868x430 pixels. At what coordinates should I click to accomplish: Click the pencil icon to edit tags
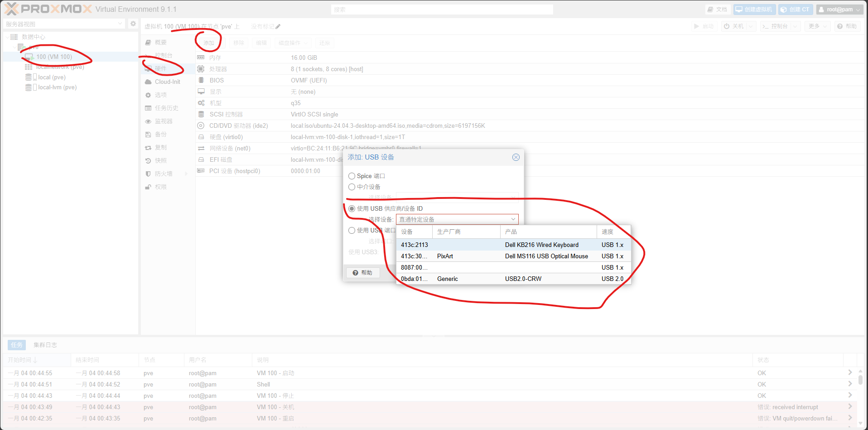[x=278, y=27]
